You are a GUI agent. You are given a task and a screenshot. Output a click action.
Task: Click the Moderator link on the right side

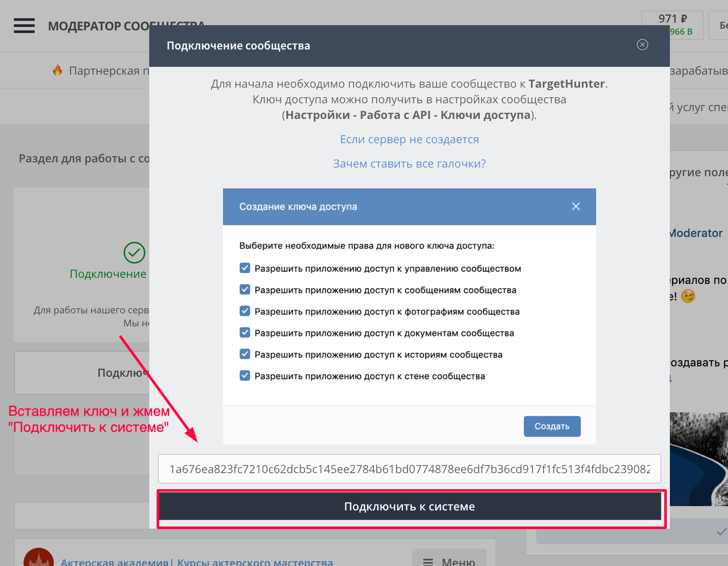tap(696, 233)
